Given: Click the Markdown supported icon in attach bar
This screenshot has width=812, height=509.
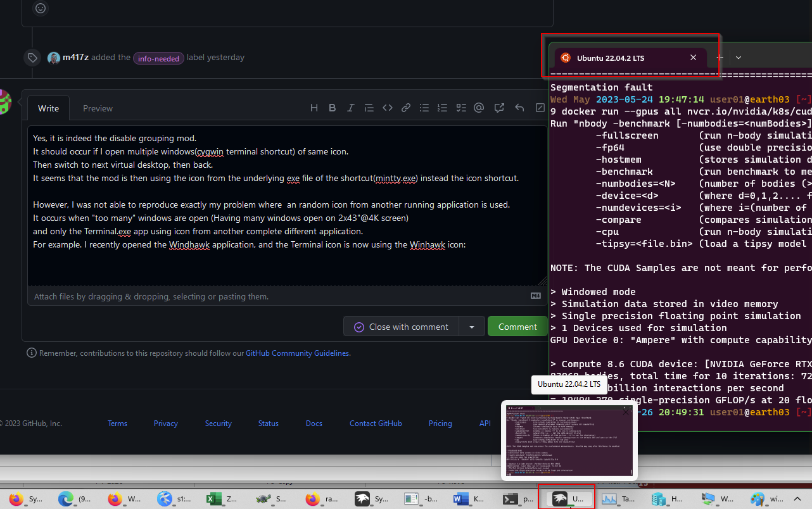Looking at the screenshot, I should 535,295.
